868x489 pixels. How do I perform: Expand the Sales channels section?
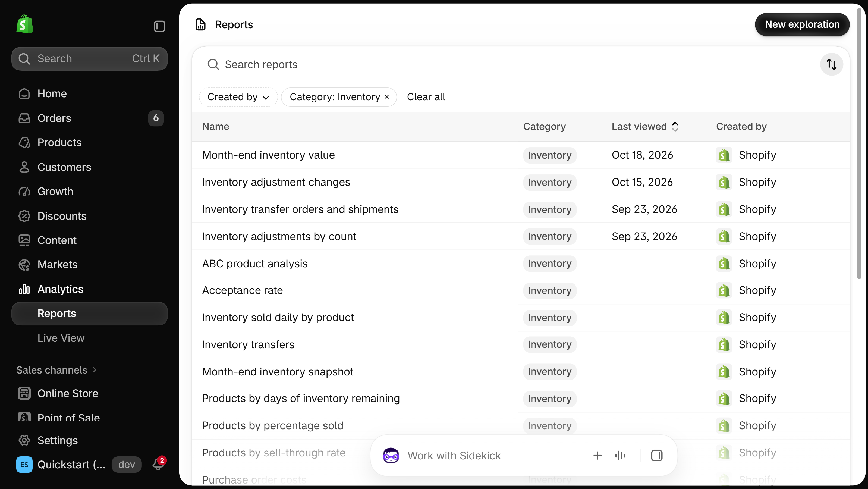(56, 370)
